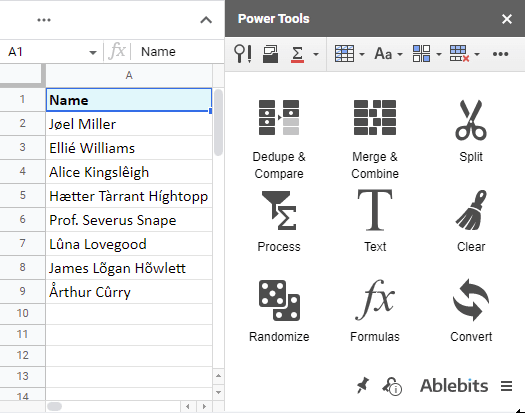Click the four-squares grid toolbar icon
The width and height of the screenshot is (525, 413).
(422, 54)
